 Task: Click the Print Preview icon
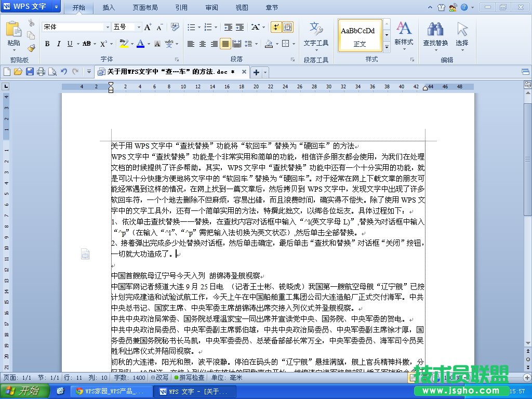coord(52,72)
